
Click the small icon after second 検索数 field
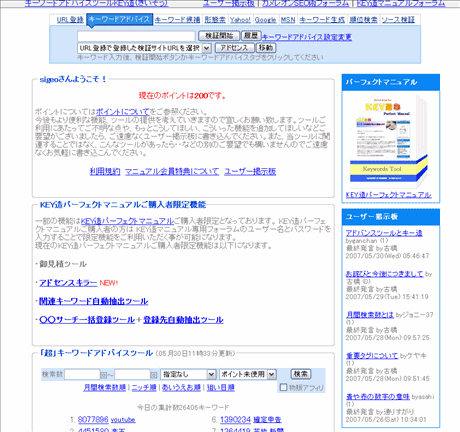(154, 375)
